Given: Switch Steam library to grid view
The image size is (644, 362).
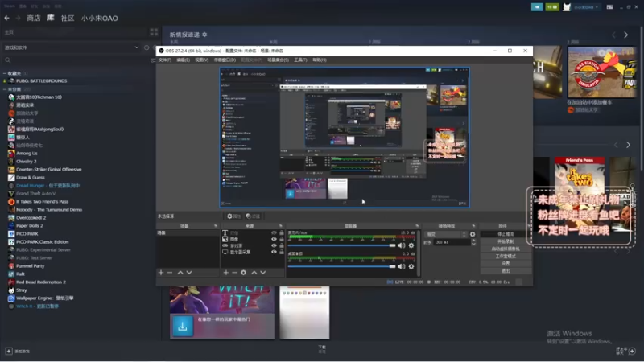Looking at the screenshot, I should 154,32.
